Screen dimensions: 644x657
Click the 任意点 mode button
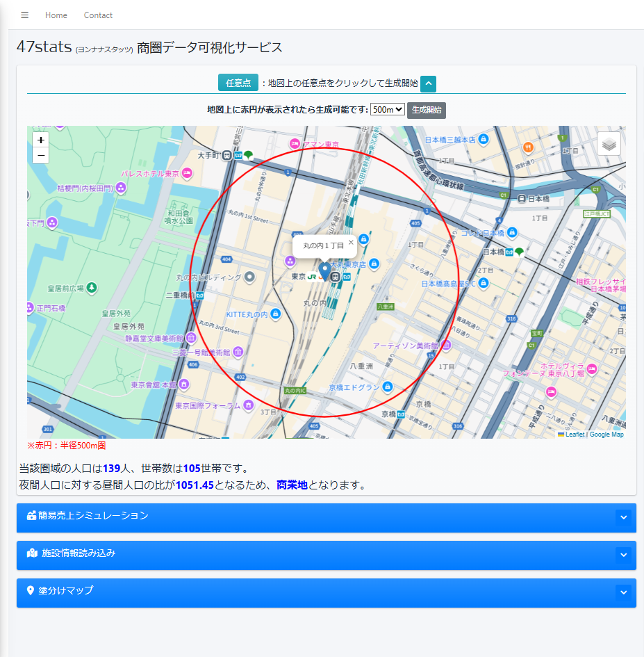click(238, 83)
